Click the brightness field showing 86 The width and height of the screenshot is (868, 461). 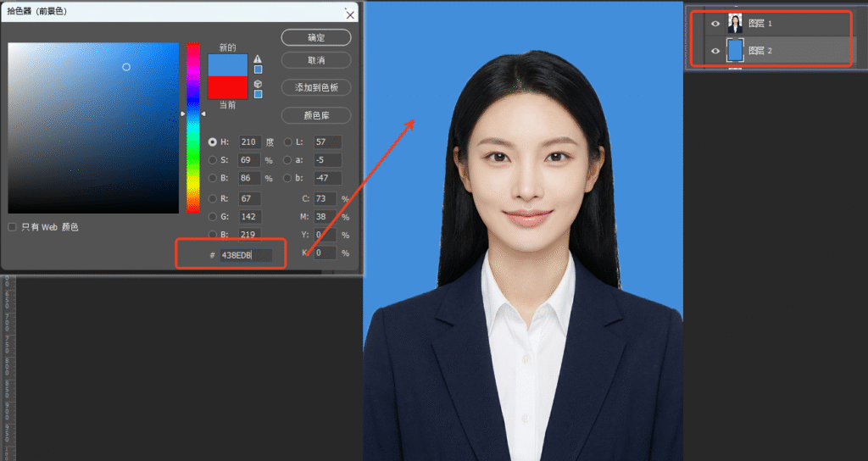click(250, 178)
